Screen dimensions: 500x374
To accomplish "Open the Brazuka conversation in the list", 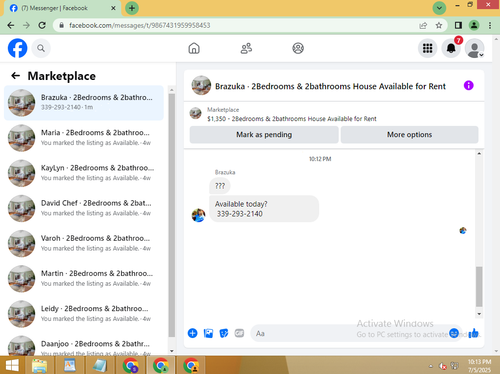I will pos(84,103).
